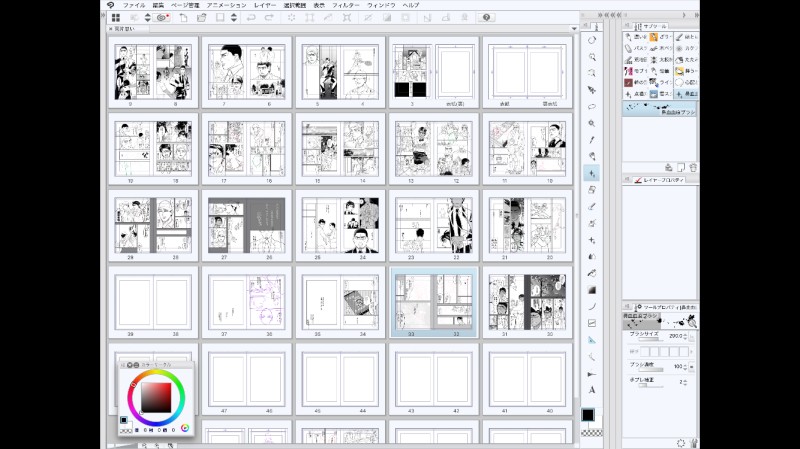Click the reset circle icon in tool property
Screen dimensions: 800x449
[681, 443]
